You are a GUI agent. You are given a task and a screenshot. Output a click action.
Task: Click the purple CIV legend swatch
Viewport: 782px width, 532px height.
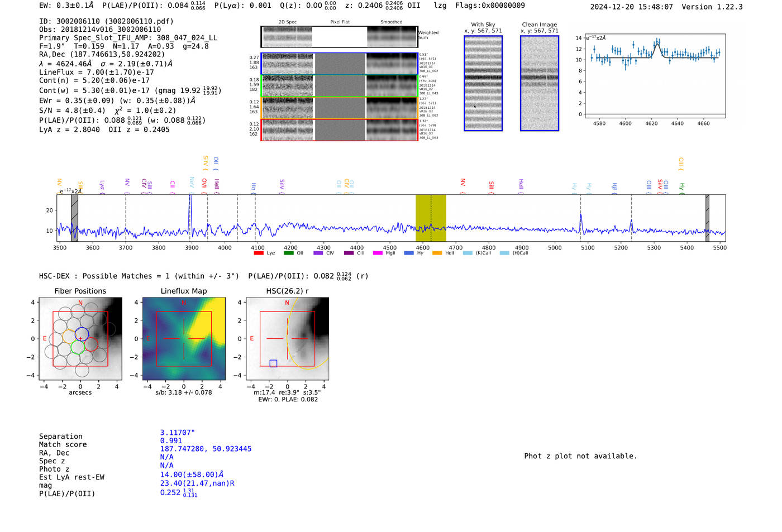point(318,253)
